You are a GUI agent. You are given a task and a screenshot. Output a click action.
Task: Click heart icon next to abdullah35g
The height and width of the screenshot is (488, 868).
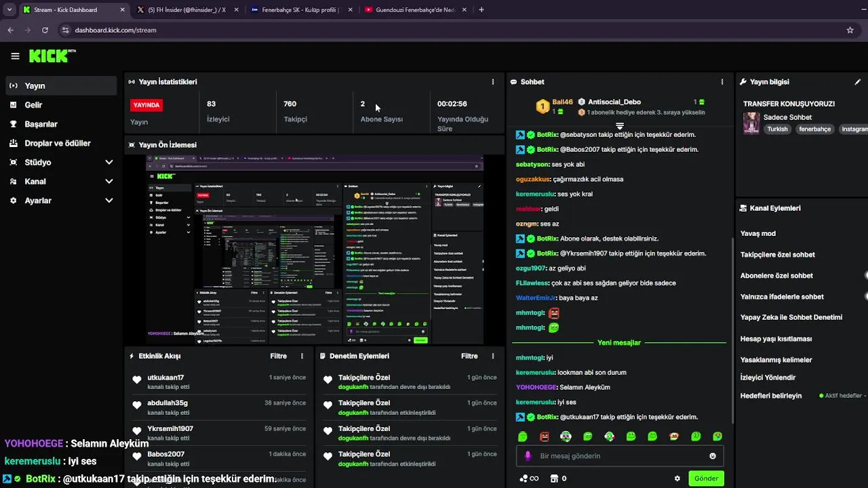(136, 405)
